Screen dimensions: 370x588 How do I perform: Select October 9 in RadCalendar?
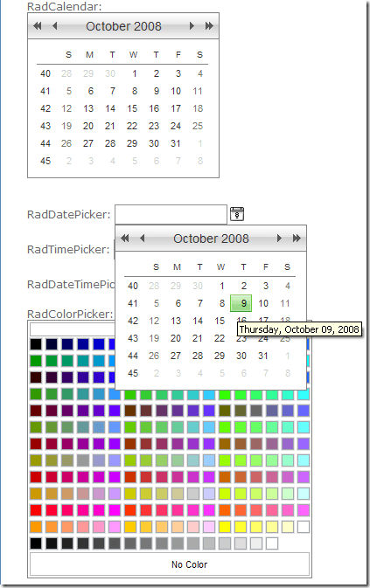pyautogui.click(x=157, y=91)
